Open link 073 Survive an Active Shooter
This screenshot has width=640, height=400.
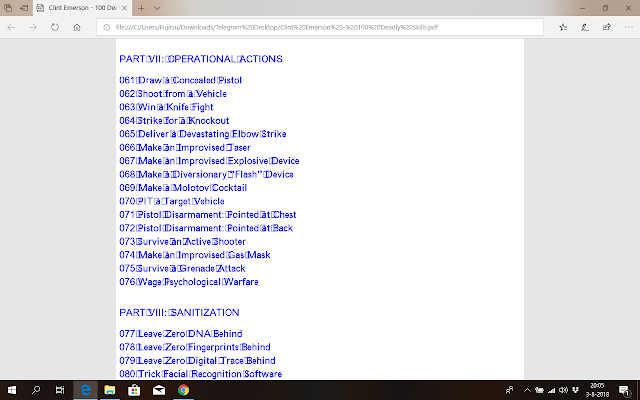(182, 242)
